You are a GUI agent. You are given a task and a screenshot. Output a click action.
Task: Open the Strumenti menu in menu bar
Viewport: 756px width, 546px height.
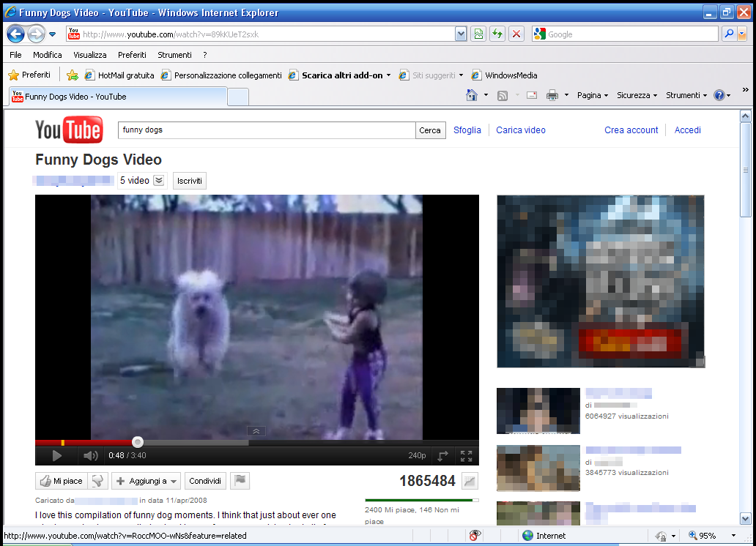coord(174,55)
